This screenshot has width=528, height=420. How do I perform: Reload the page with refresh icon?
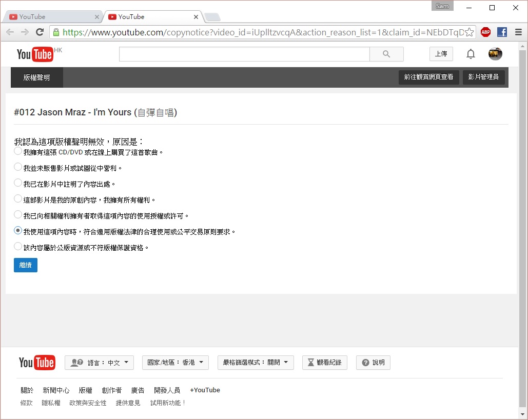pos(40,32)
